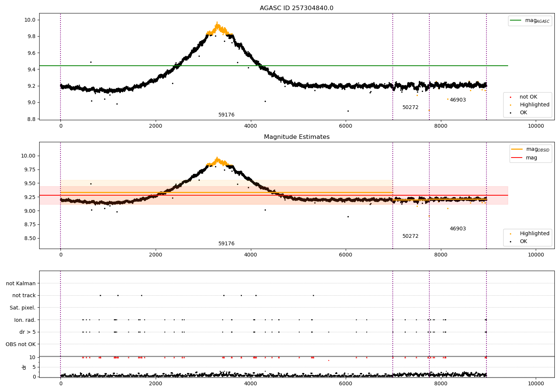Screen dimensions: 560x392
Task: Click obsid label 59176 in Magnitude Estimates plot
Action: pyautogui.click(x=227, y=244)
